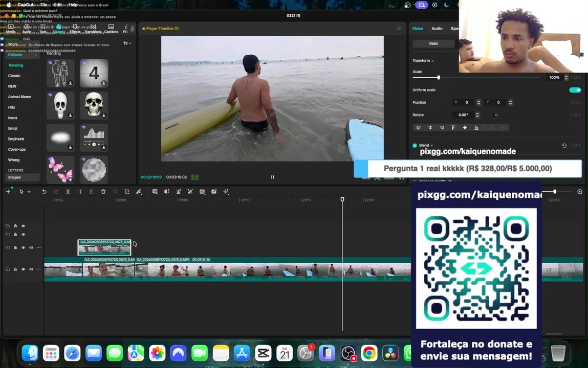
Task: Add a Scale keyframe diamond
Action: [576, 78]
